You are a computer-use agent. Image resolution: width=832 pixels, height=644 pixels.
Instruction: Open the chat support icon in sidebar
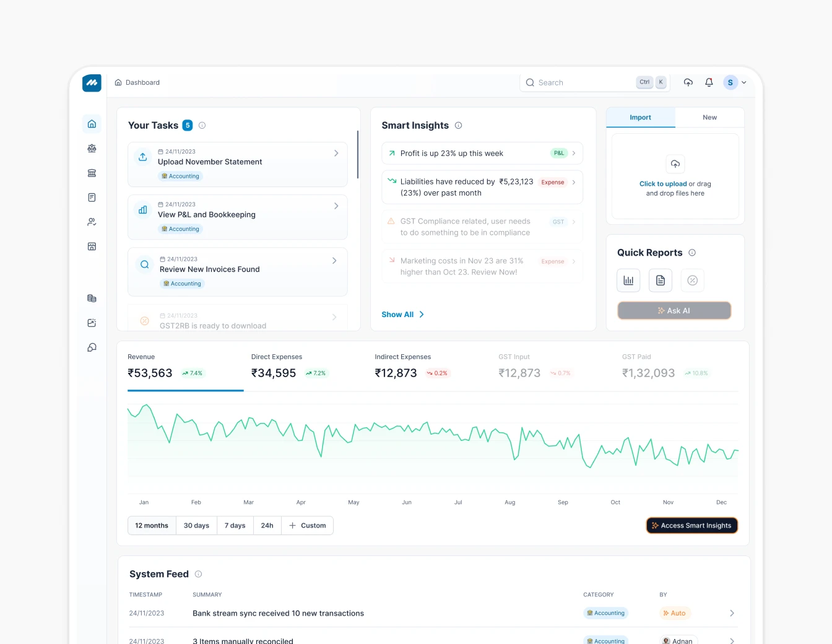[92, 347]
